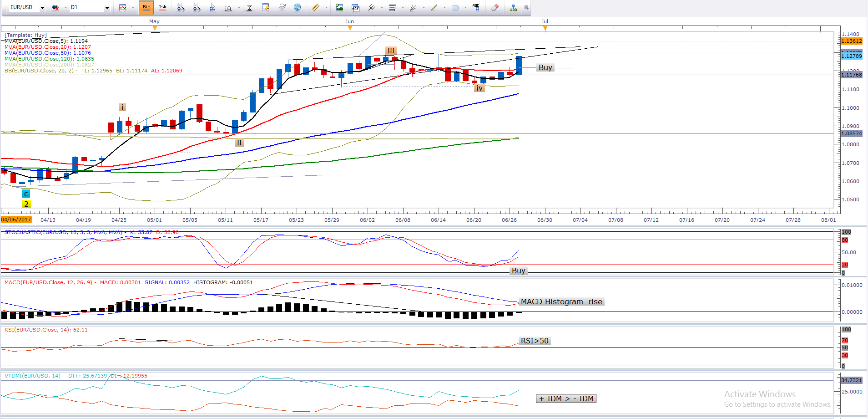Click the MACD Histogram rise label
Viewport: 868px width, 419px height.
tap(561, 301)
